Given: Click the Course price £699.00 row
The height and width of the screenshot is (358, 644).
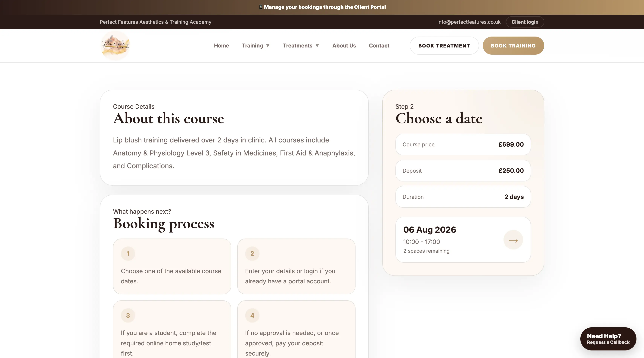Looking at the screenshot, I should 463,144.
